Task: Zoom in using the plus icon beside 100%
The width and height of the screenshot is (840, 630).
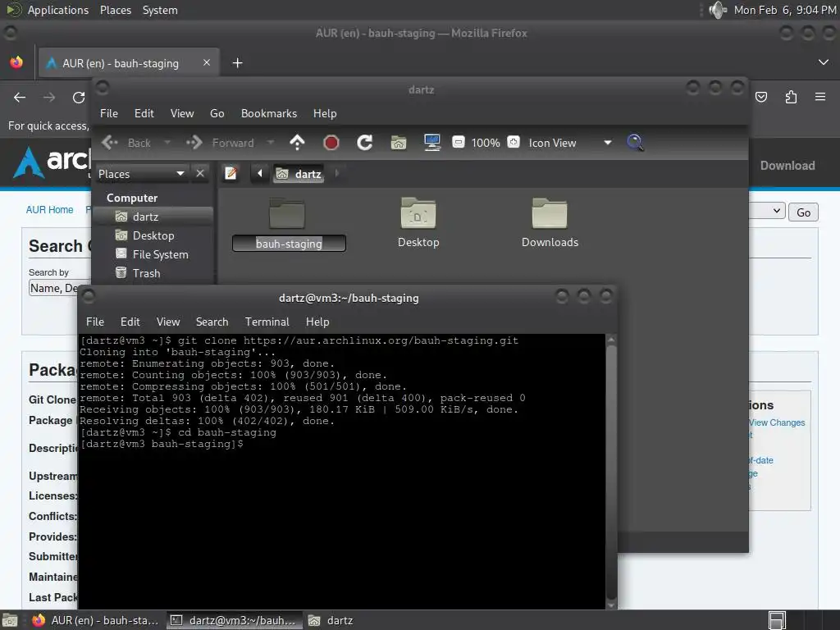Action: pyautogui.click(x=514, y=143)
